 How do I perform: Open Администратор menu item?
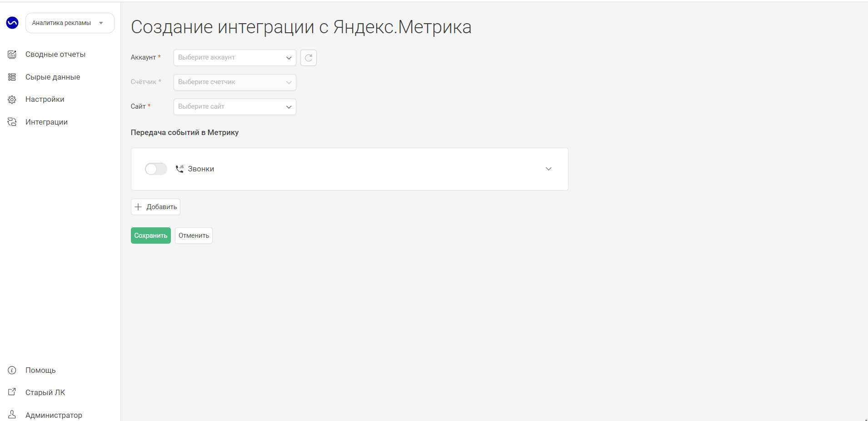[54, 415]
